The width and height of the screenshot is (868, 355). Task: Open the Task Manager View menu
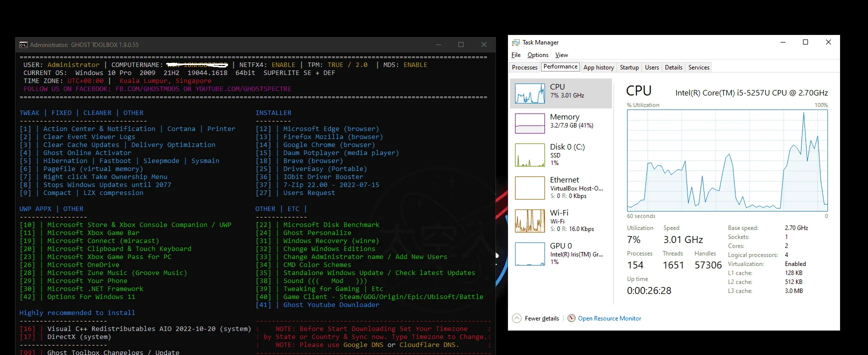tap(561, 55)
